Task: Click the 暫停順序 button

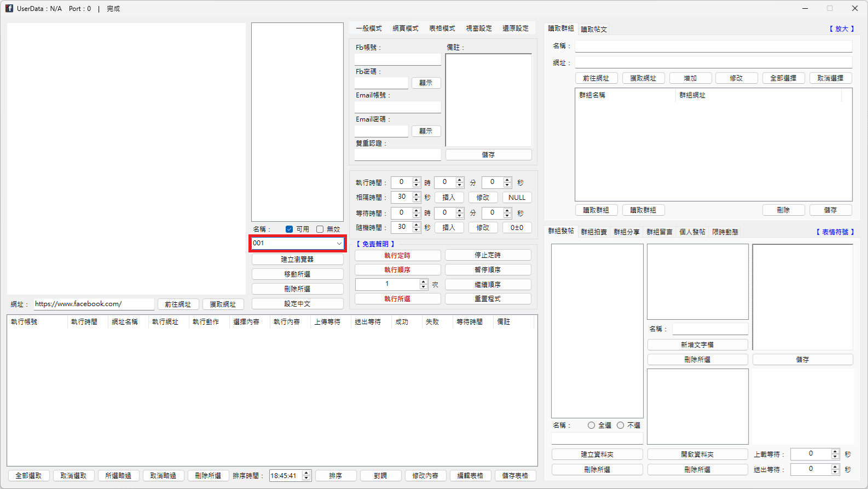Action: click(x=488, y=269)
